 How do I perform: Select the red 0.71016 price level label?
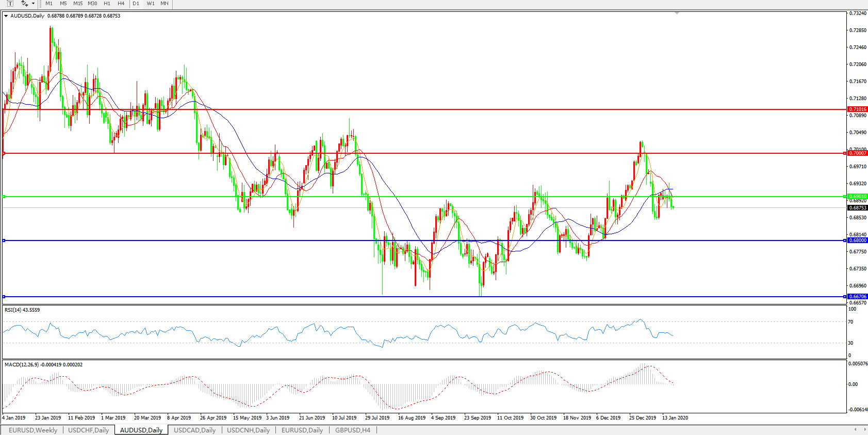pyautogui.click(x=858, y=109)
